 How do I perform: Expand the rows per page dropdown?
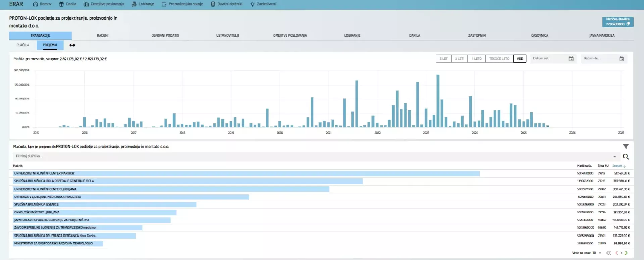600,253
